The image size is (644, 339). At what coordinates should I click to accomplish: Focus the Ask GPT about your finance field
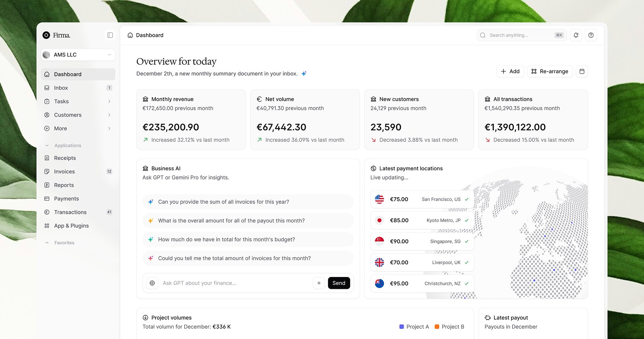tap(236, 283)
